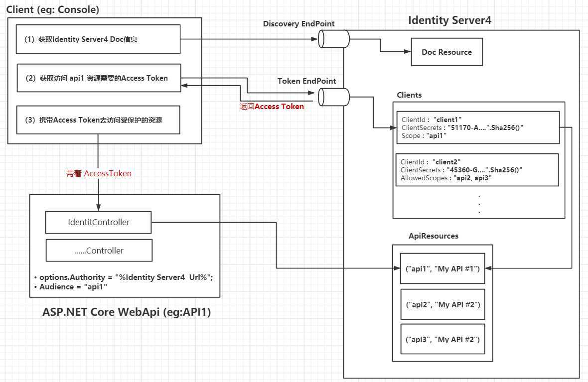The height and width of the screenshot is (382, 588).
Task: Click the '......Controller' box
Action: pos(99,251)
